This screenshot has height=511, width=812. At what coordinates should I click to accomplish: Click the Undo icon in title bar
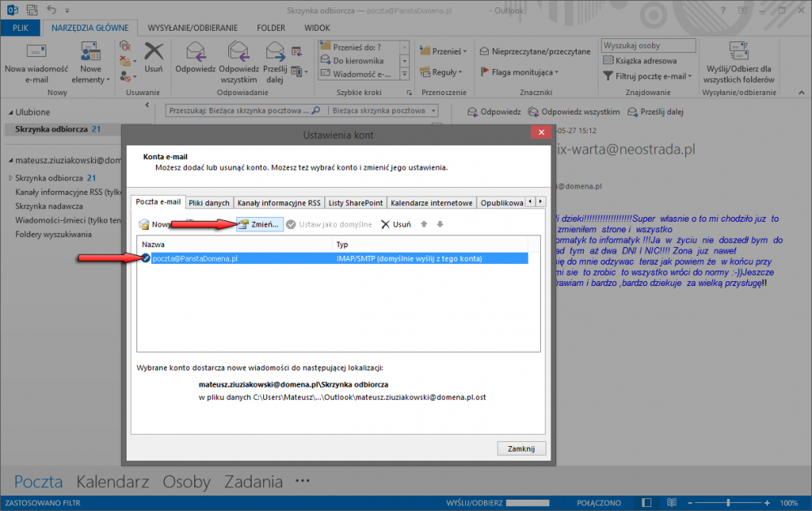click(x=52, y=9)
